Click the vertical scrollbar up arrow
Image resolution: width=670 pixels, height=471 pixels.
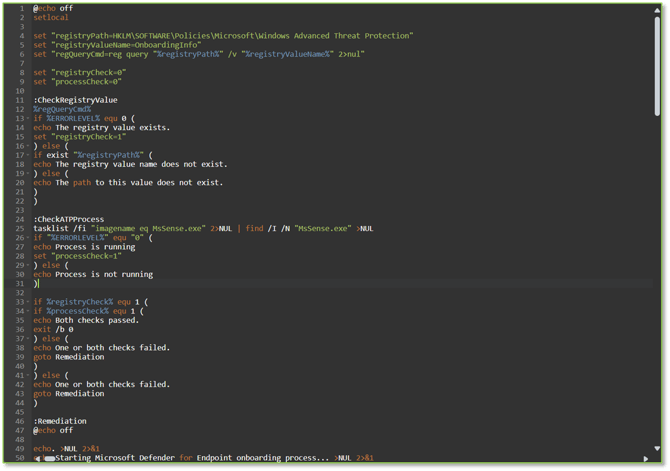click(657, 10)
